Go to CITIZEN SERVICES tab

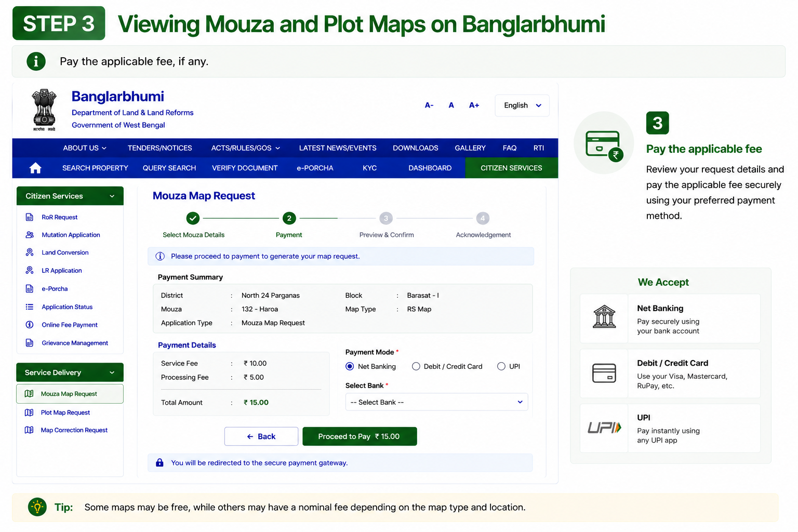[x=512, y=168]
